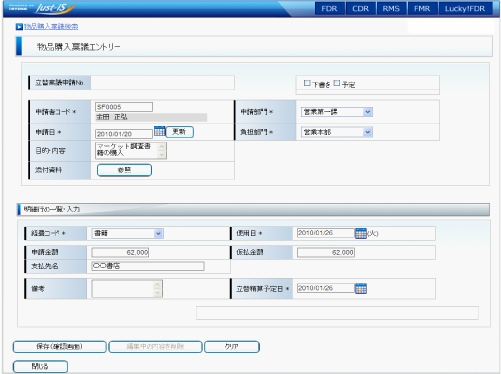Click the 申請金額 field showing 62,000
The width and height of the screenshot is (501, 374).
[x=120, y=253]
